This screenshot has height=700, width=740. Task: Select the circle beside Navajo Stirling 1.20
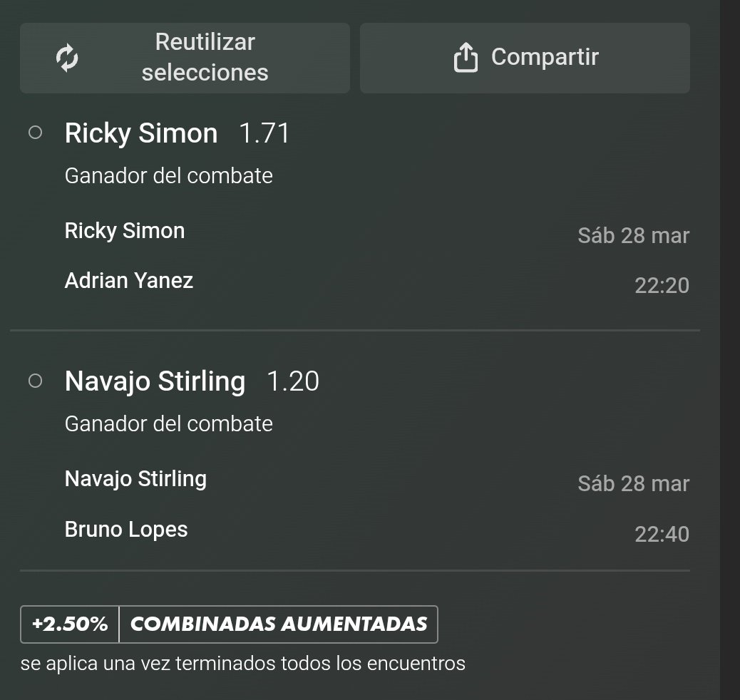[35, 381]
